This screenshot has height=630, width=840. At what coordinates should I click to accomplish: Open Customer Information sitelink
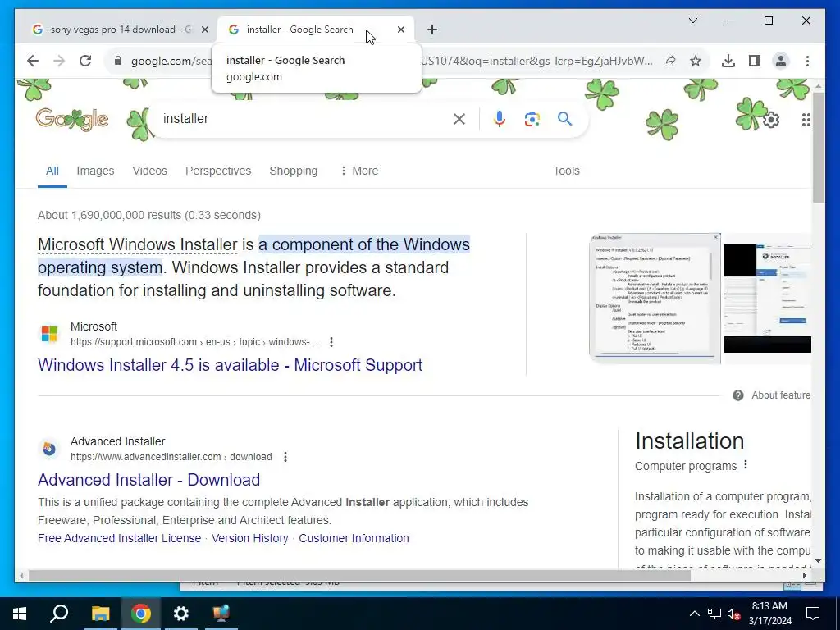pos(354,538)
